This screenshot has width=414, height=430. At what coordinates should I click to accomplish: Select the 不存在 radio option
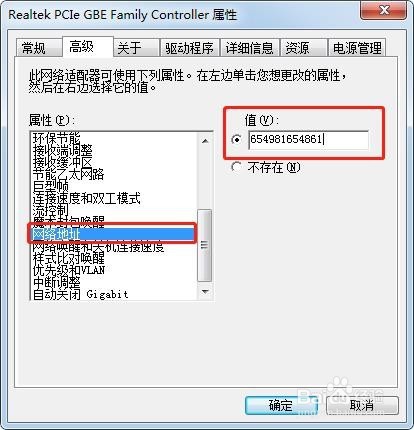coord(236,167)
